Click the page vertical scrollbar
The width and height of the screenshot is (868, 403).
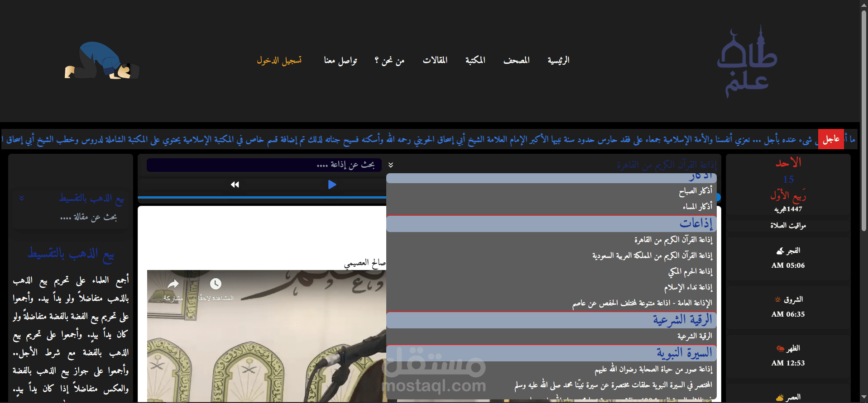(x=864, y=120)
